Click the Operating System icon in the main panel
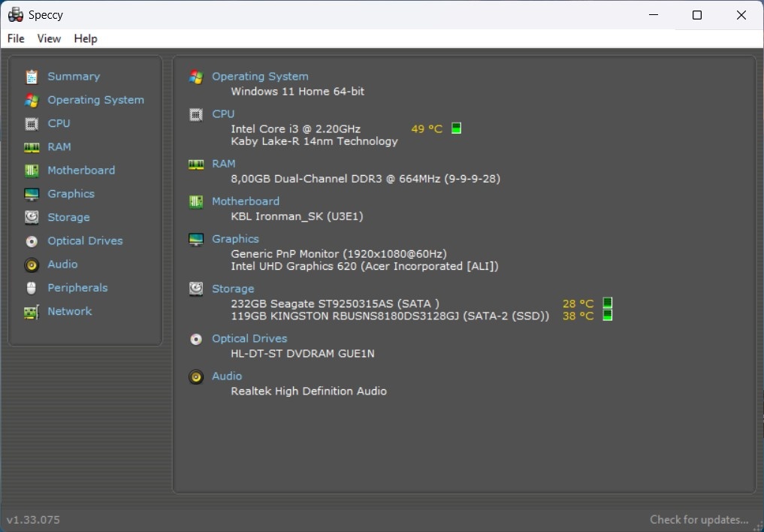The image size is (764, 532). coord(196,76)
